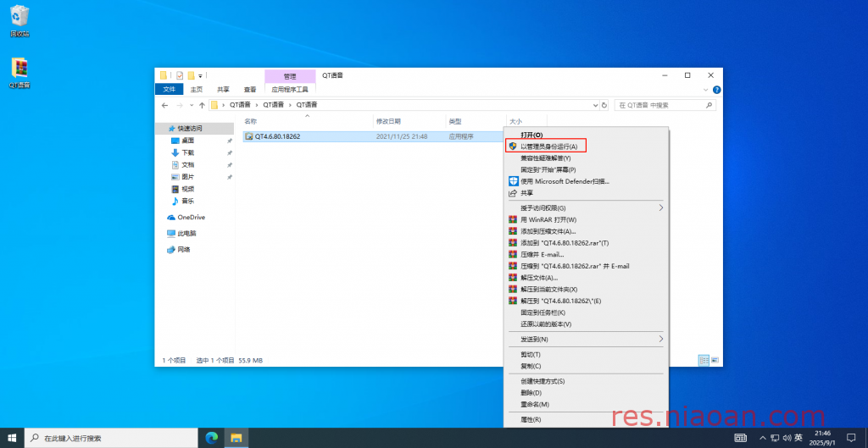The height and width of the screenshot is (448, 868).
Task: Open the volume control tray icon
Action: pos(787,438)
